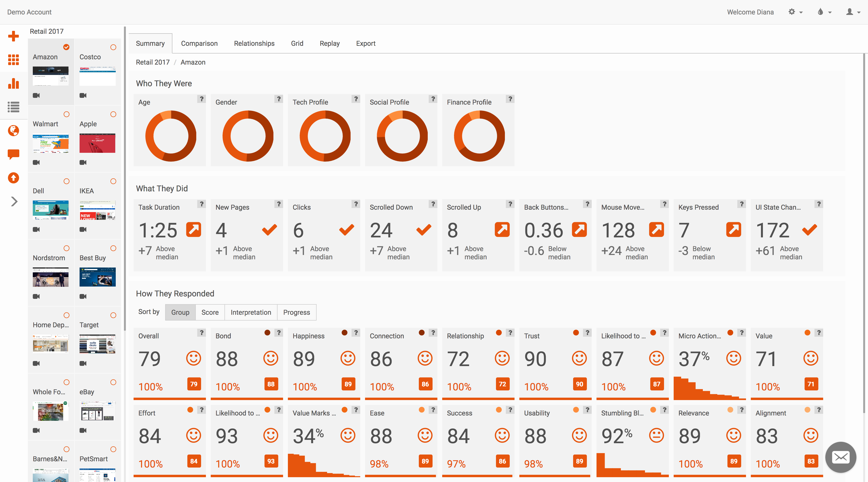The width and height of the screenshot is (868, 482).
Task: Sort responses by Group
Action: [180, 312]
